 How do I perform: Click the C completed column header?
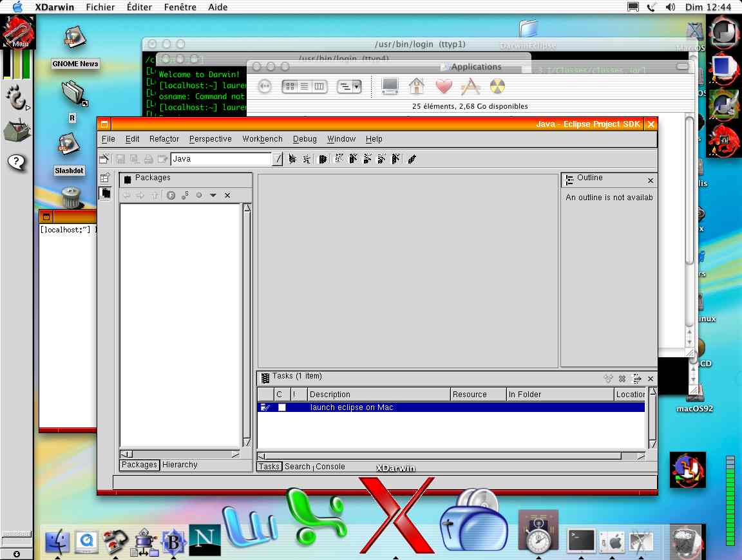[281, 395]
